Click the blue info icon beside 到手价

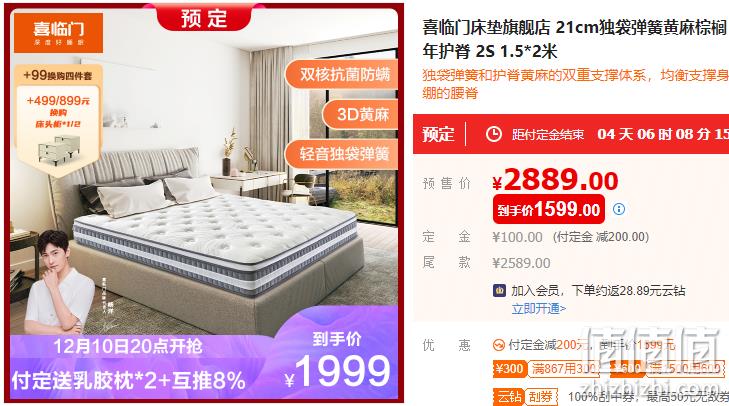619,209
